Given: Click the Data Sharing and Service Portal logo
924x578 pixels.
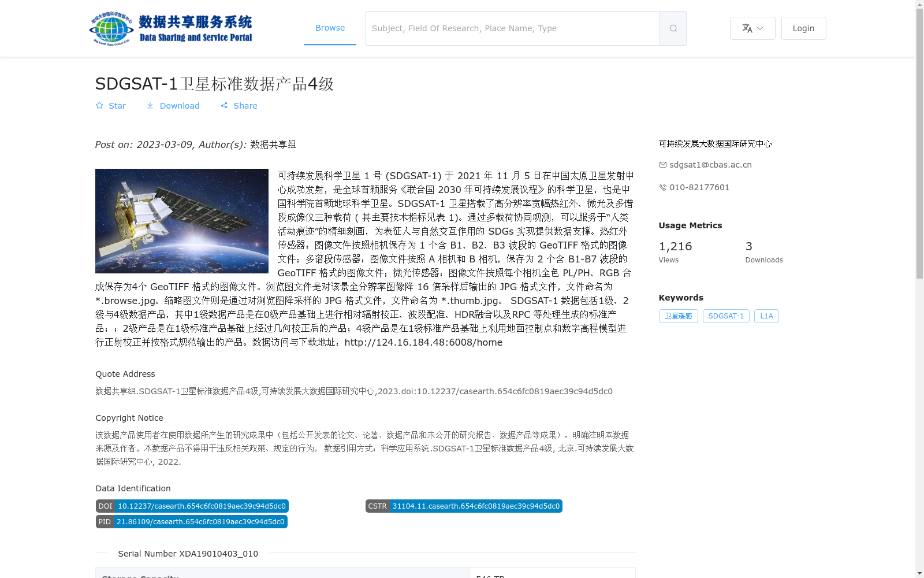Looking at the screenshot, I should tap(171, 28).
